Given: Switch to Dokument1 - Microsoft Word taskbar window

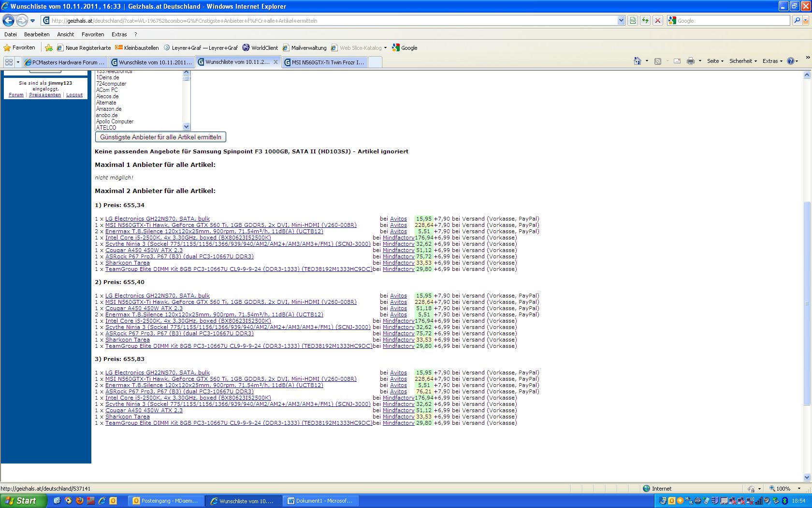Looking at the screenshot, I should point(320,501).
